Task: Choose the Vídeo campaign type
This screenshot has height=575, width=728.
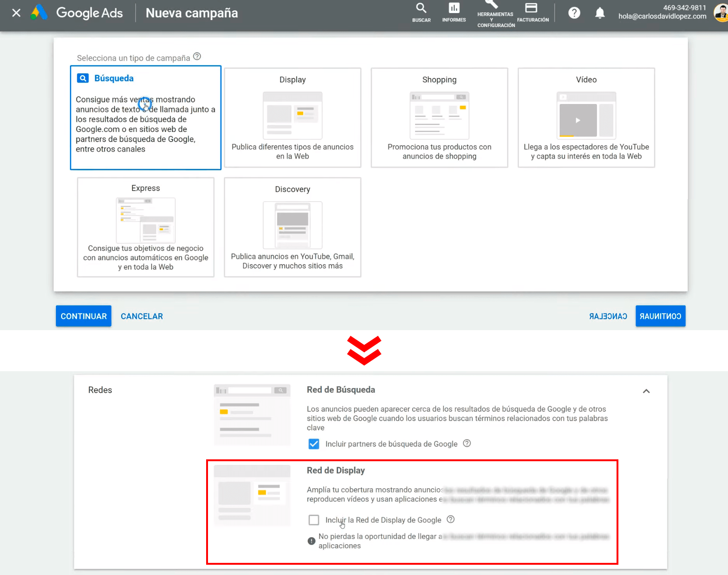Action: point(586,118)
